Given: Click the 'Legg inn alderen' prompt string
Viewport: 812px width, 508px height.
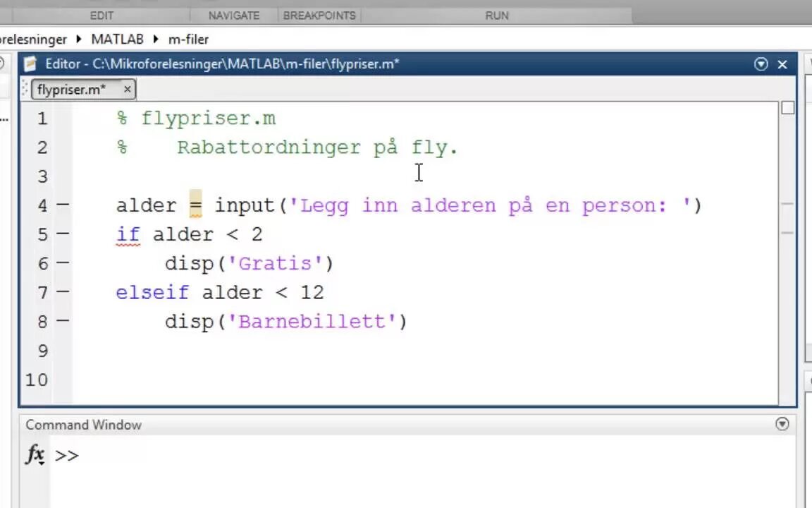Looking at the screenshot, I should point(489,205).
